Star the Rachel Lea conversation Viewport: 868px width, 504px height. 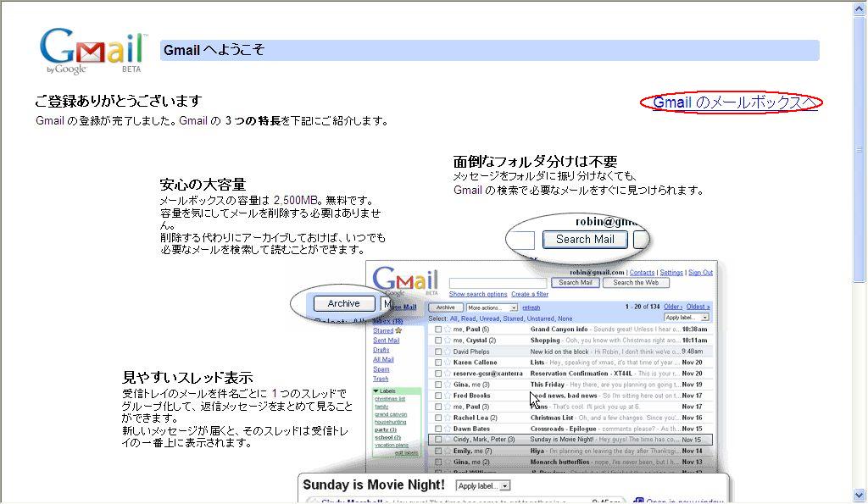[x=448, y=418]
